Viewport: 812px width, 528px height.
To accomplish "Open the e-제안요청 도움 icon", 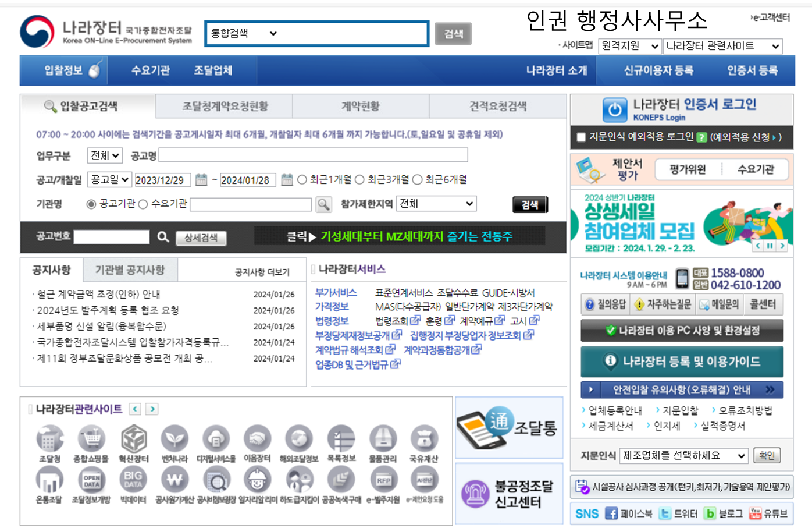I will tap(424, 480).
